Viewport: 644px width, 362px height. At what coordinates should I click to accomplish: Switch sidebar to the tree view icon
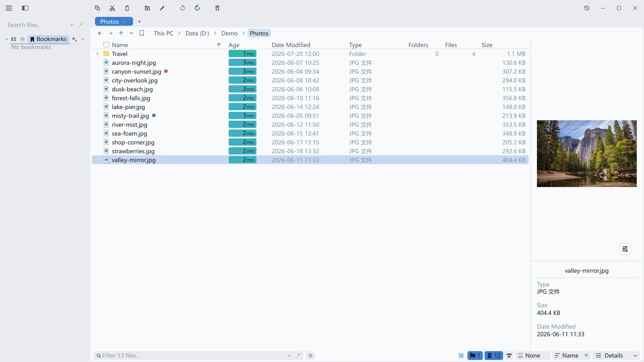(x=14, y=39)
